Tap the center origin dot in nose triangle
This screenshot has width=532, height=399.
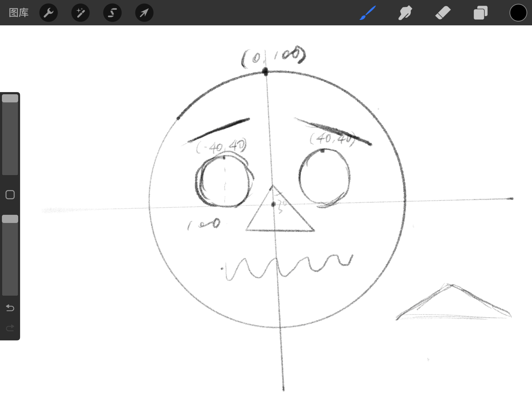pyautogui.click(x=273, y=205)
